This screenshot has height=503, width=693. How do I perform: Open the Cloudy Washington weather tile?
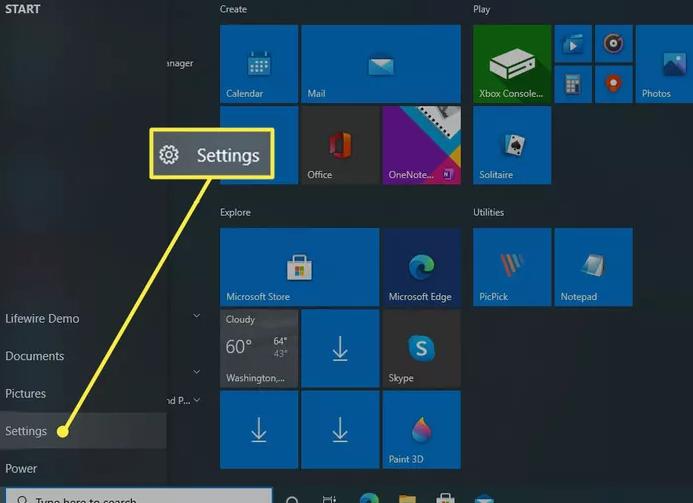click(259, 349)
